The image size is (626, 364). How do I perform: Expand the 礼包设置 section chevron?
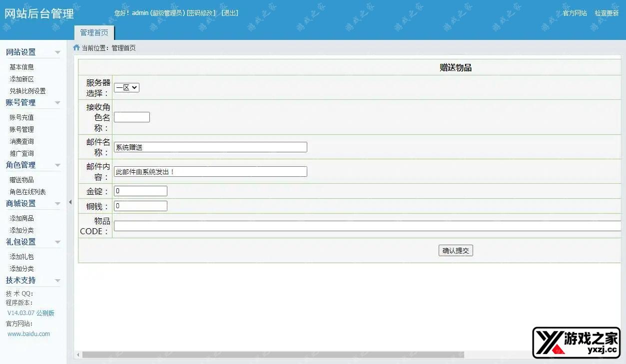(x=57, y=242)
